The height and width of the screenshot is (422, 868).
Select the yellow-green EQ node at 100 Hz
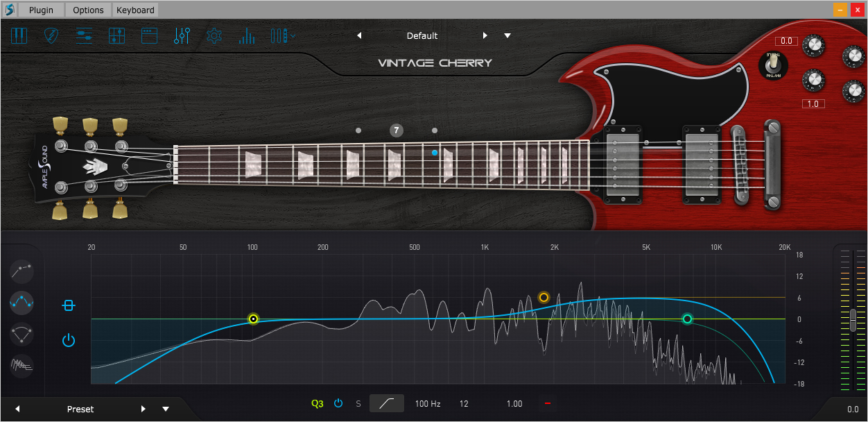tap(254, 319)
